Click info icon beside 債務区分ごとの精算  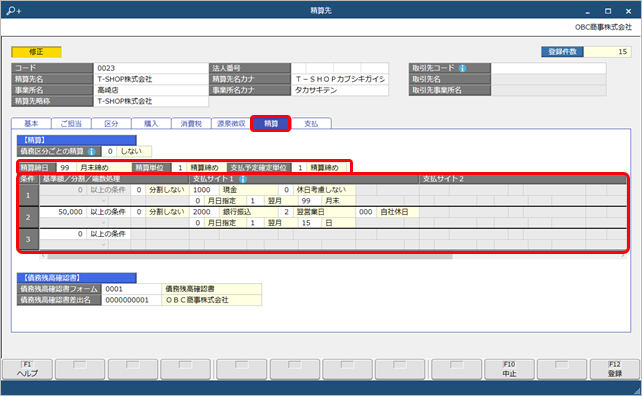pyautogui.click(x=92, y=152)
